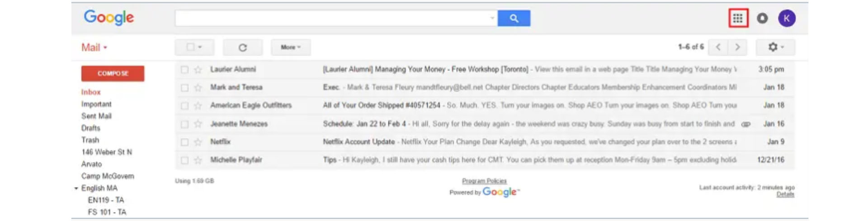Click the blue search magnifier button

(x=514, y=18)
